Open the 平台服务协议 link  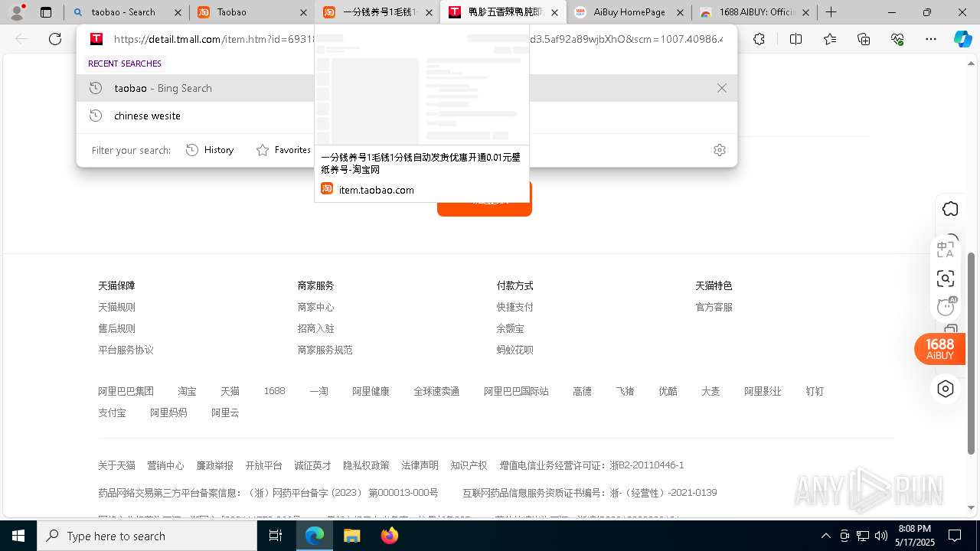pyautogui.click(x=126, y=350)
